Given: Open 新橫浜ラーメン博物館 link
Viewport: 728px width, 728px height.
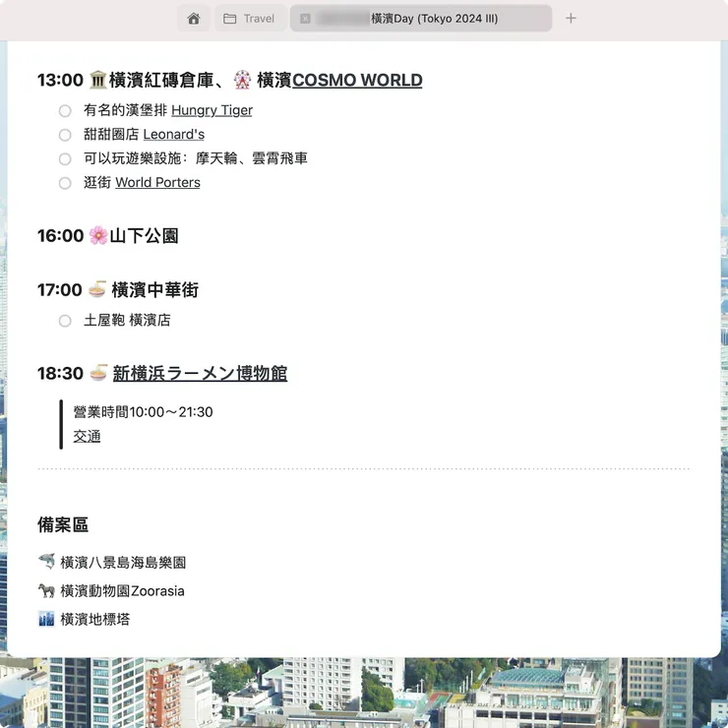Looking at the screenshot, I should point(200,373).
